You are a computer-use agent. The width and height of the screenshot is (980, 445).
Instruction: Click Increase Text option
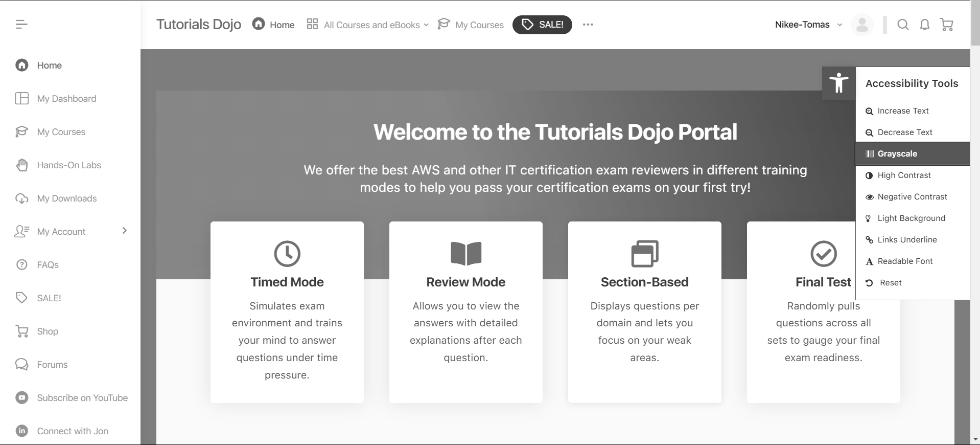(903, 111)
